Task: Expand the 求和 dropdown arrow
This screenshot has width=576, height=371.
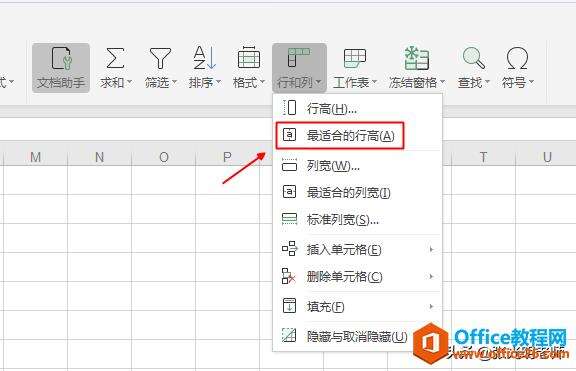Action: pos(129,82)
